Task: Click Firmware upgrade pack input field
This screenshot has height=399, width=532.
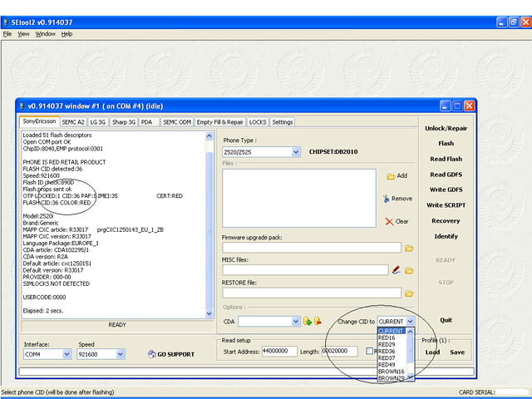Action: point(312,248)
